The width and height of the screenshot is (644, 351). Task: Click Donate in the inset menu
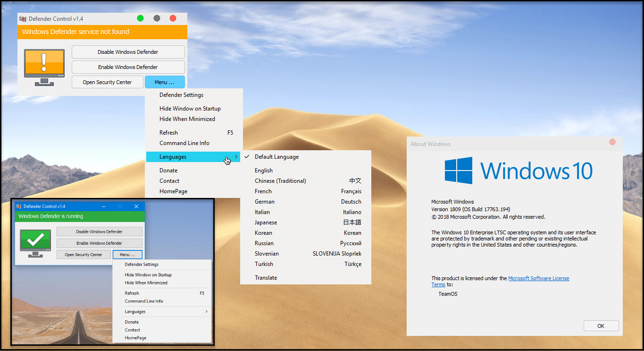pyautogui.click(x=162, y=322)
